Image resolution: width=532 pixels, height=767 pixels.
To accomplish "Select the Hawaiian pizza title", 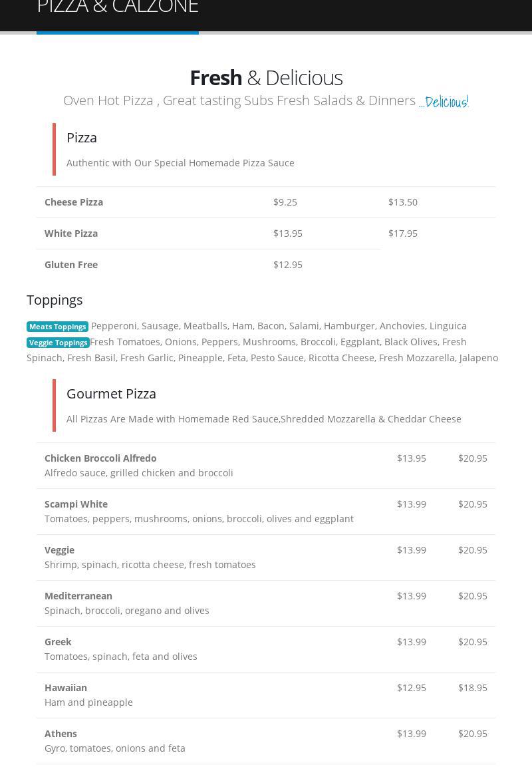I will (66, 688).
